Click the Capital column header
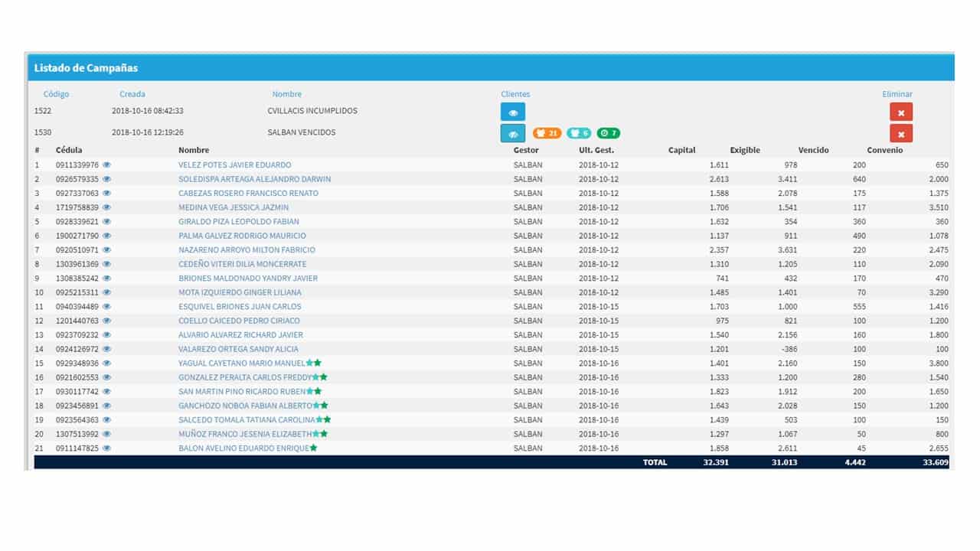 point(681,151)
